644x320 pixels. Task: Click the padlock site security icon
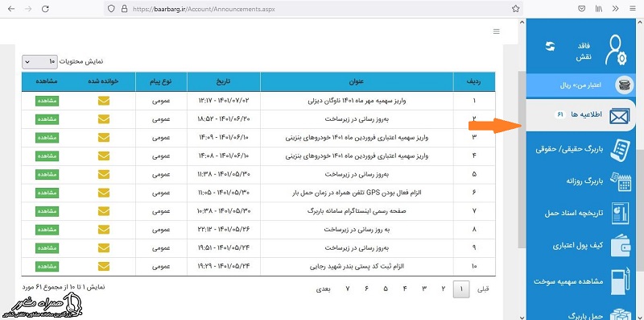(x=124, y=9)
